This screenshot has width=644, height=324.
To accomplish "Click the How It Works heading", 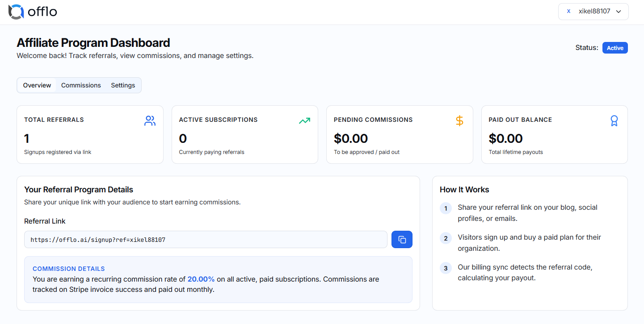I will (x=464, y=190).
